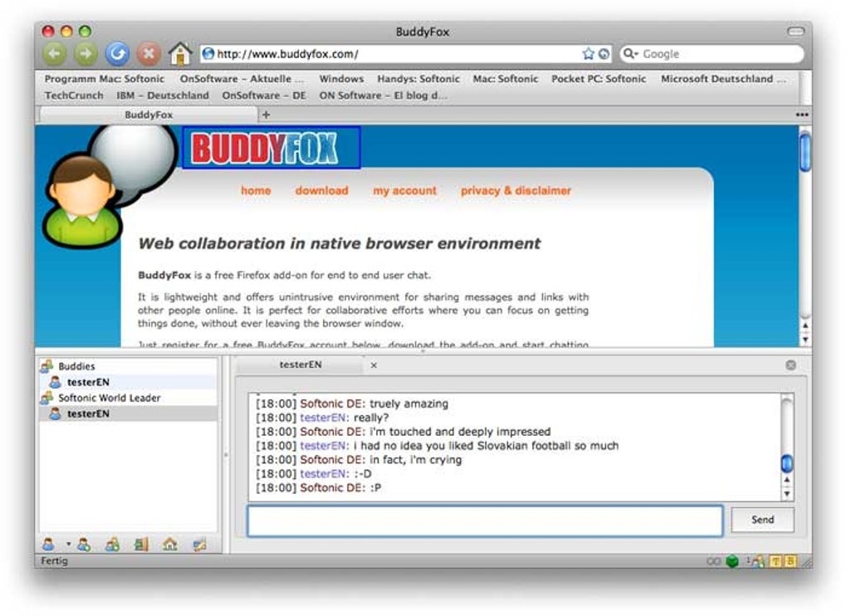Click the web page scroll down arrow

click(805, 340)
